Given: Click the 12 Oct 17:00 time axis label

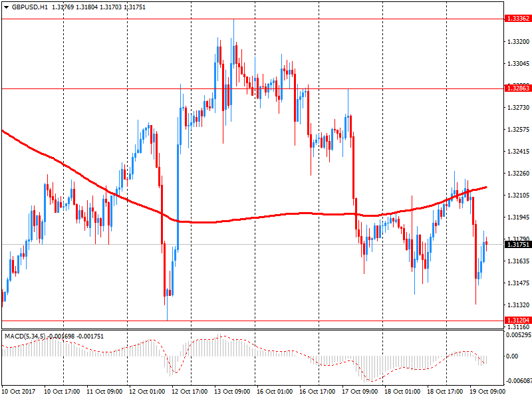Looking at the screenshot, I should click(190, 392).
